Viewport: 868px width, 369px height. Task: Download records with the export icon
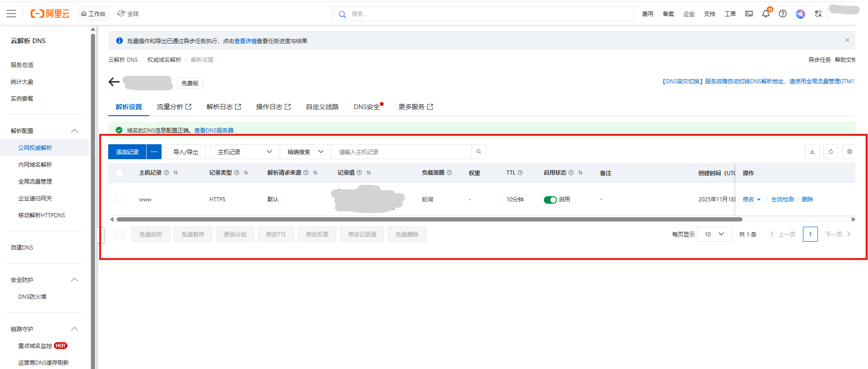click(812, 152)
